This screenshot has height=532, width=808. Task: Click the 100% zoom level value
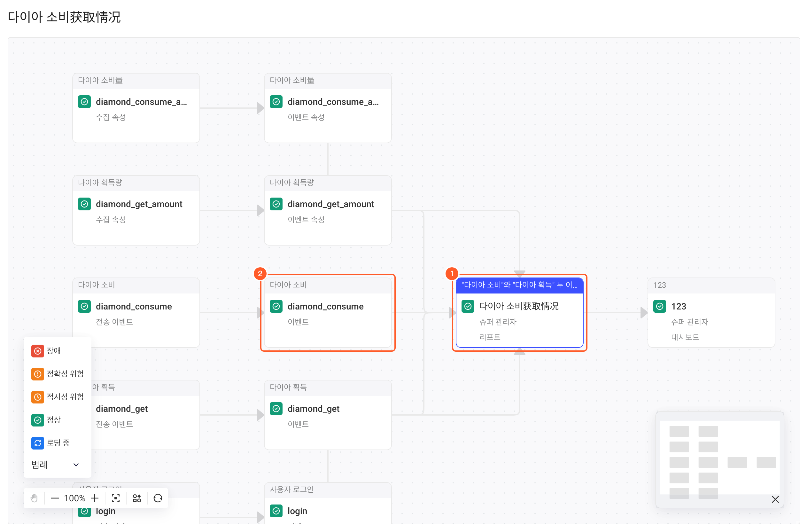pyautogui.click(x=75, y=498)
